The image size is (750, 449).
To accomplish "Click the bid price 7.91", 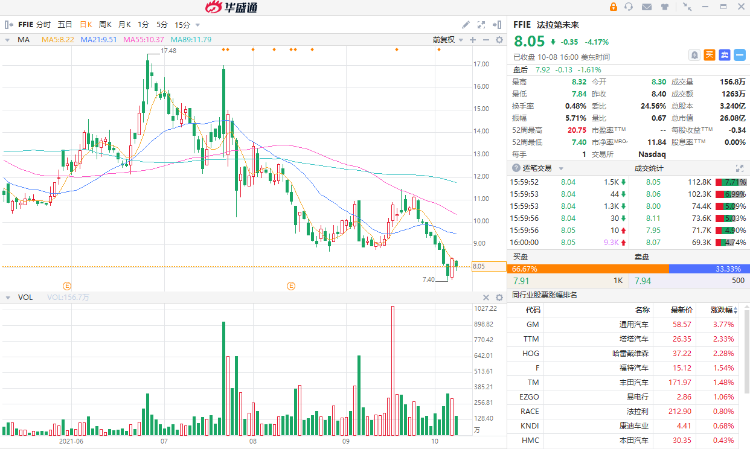I will pyautogui.click(x=521, y=281).
